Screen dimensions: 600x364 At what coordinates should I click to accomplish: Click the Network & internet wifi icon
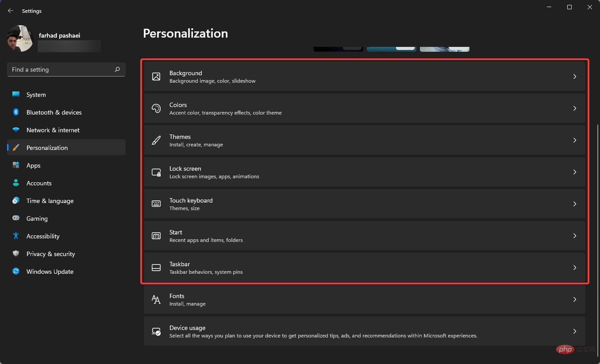point(16,130)
